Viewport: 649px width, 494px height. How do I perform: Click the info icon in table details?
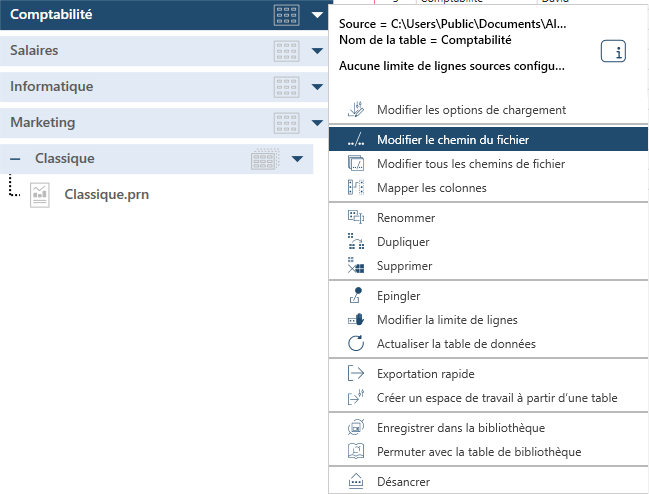point(613,53)
